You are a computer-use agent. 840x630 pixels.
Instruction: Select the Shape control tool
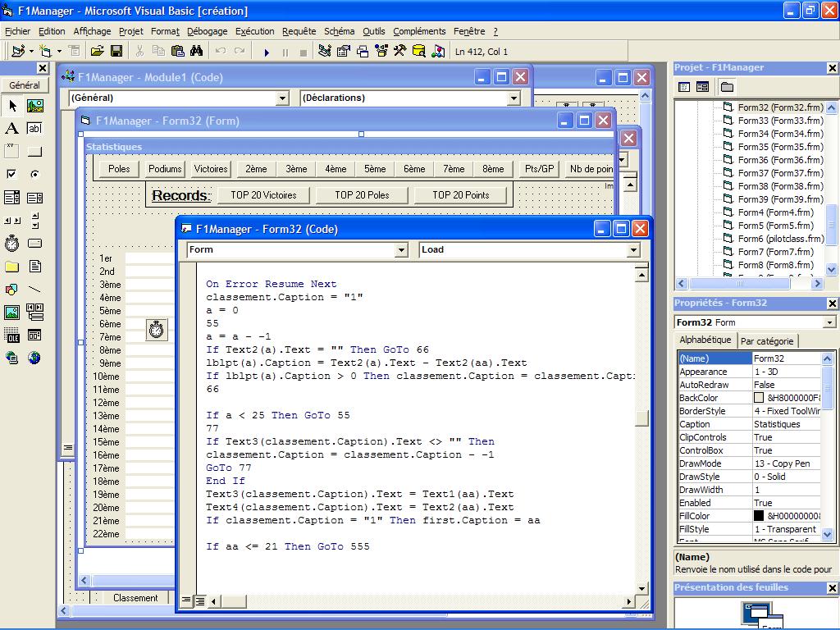point(11,290)
